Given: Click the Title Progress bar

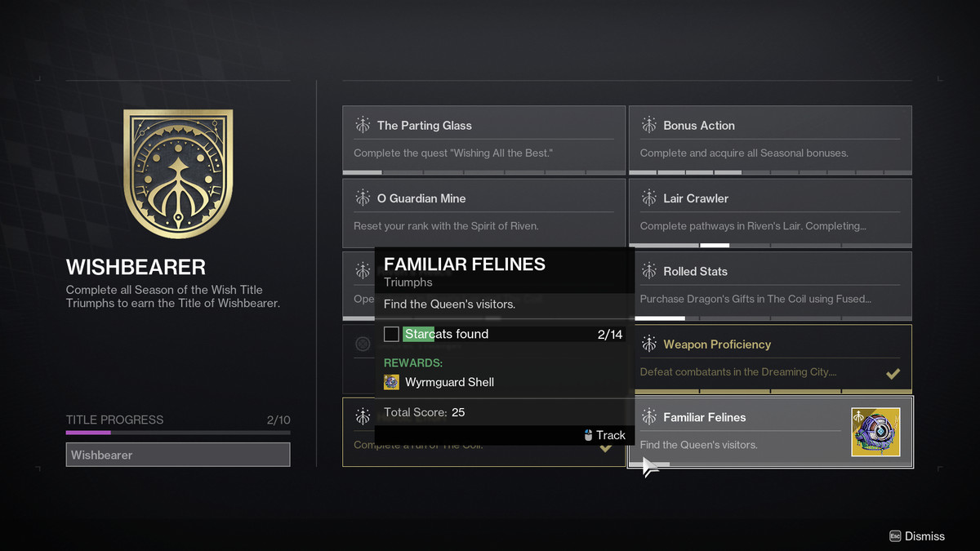Looking at the screenshot, I should (178, 433).
